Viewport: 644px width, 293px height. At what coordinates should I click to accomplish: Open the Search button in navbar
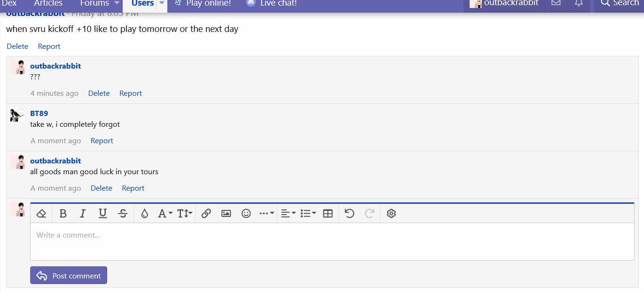[x=620, y=4]
